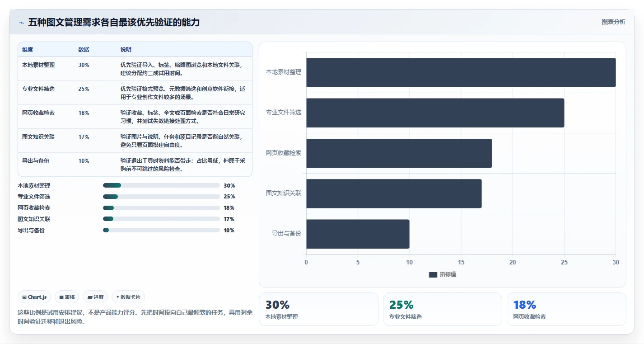The width and height of the screenshot is (644, 344).
Task: Click description starting 验证退出工具时
Action: point(183,165)
